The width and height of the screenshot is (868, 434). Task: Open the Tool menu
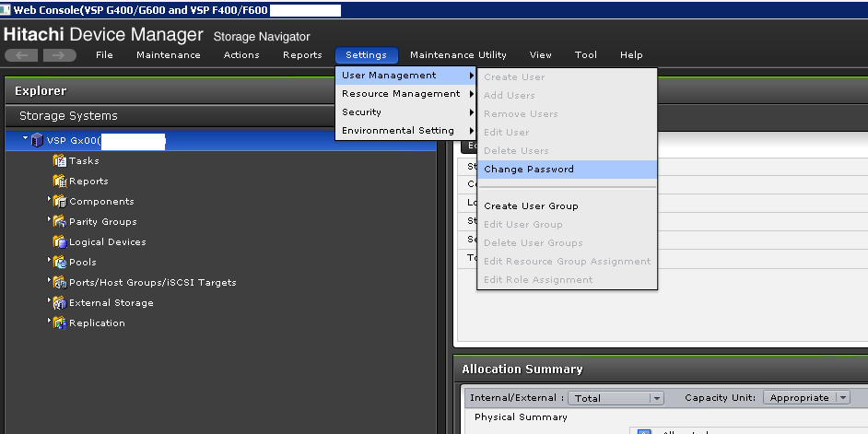586,54
